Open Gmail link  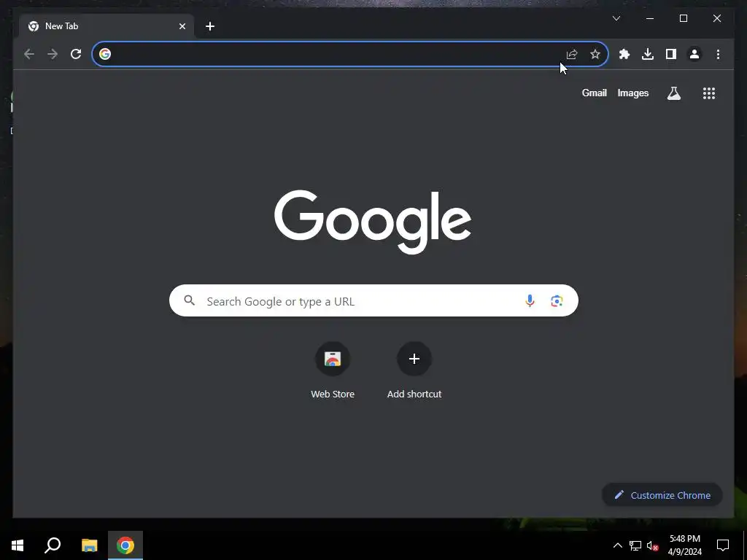pos(594,93)
